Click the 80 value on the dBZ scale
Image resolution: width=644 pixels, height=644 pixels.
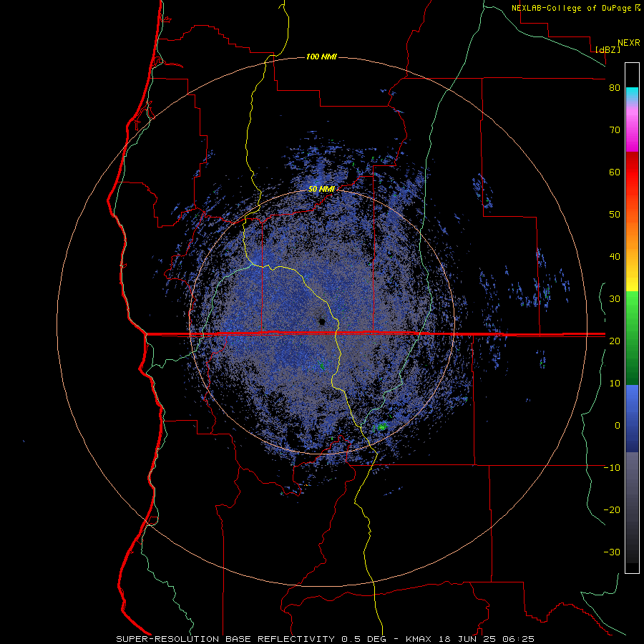[615, 88]
